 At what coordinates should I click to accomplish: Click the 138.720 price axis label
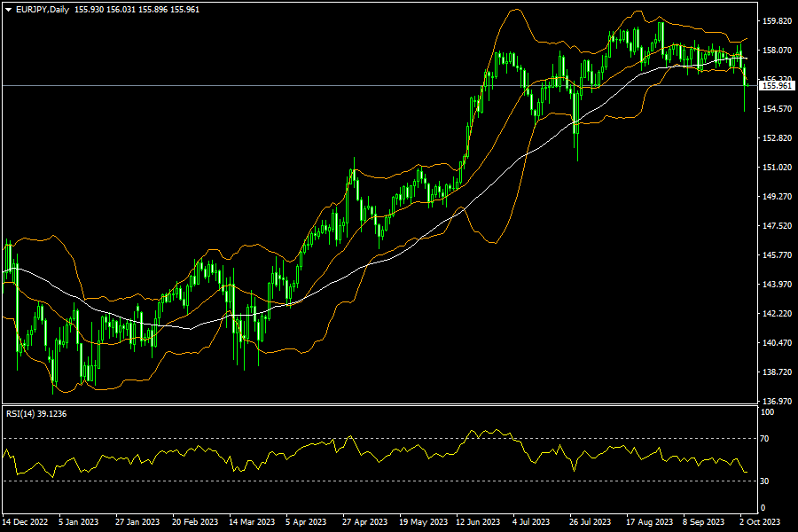click(777, 372)
